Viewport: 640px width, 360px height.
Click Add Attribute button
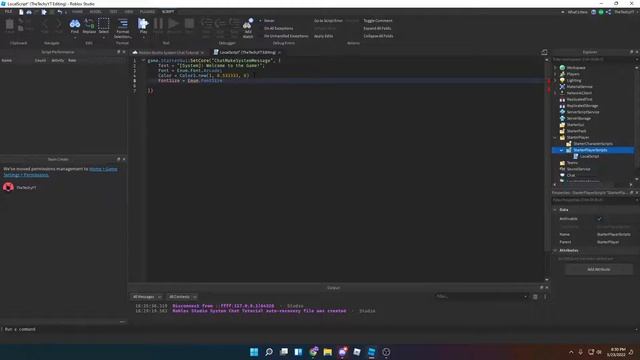[598, 269]
